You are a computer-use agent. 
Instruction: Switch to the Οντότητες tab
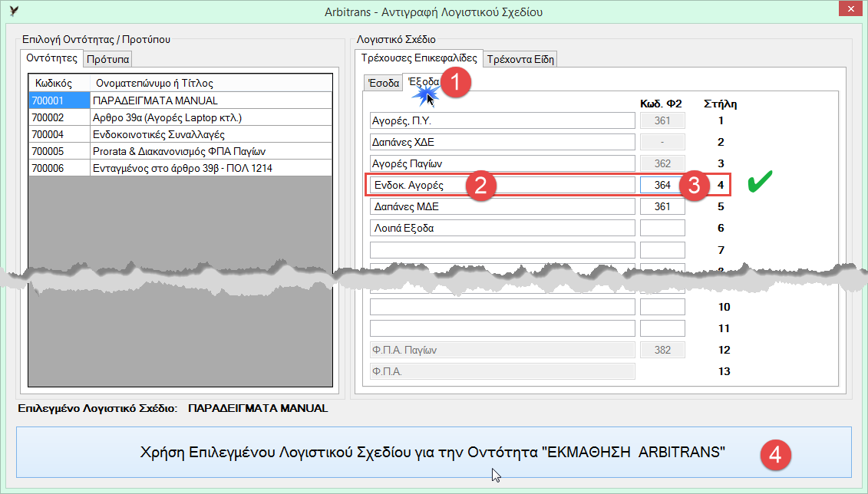click(51, 58)
